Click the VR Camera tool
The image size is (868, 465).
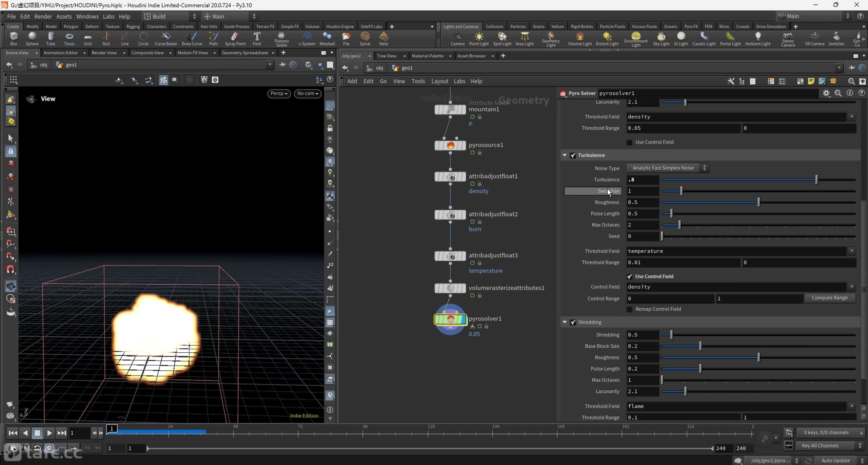[814, 39]
